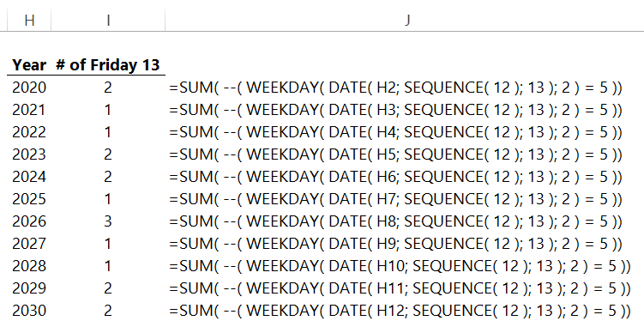Select column H header
644x333 pixels.
[x=29, y=20]
